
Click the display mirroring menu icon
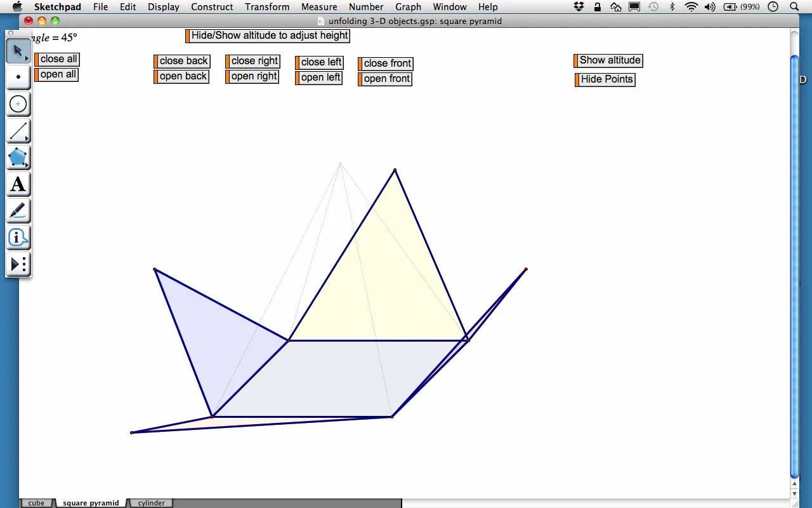(634, 7)
